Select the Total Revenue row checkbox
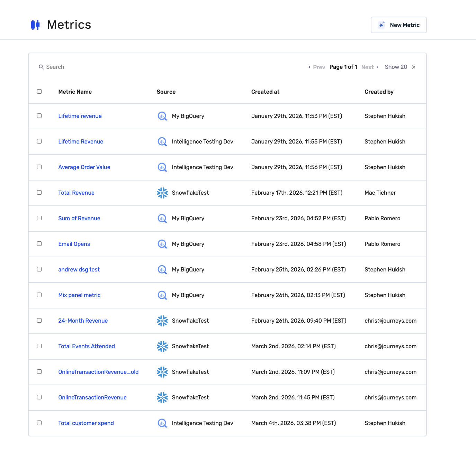This screenshot has width=476, height=462. (x=39, y=193)
